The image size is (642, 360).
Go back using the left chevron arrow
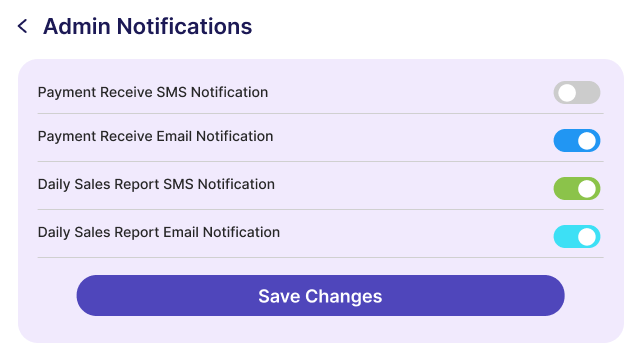pyautogui.click(x=23, y=26)
